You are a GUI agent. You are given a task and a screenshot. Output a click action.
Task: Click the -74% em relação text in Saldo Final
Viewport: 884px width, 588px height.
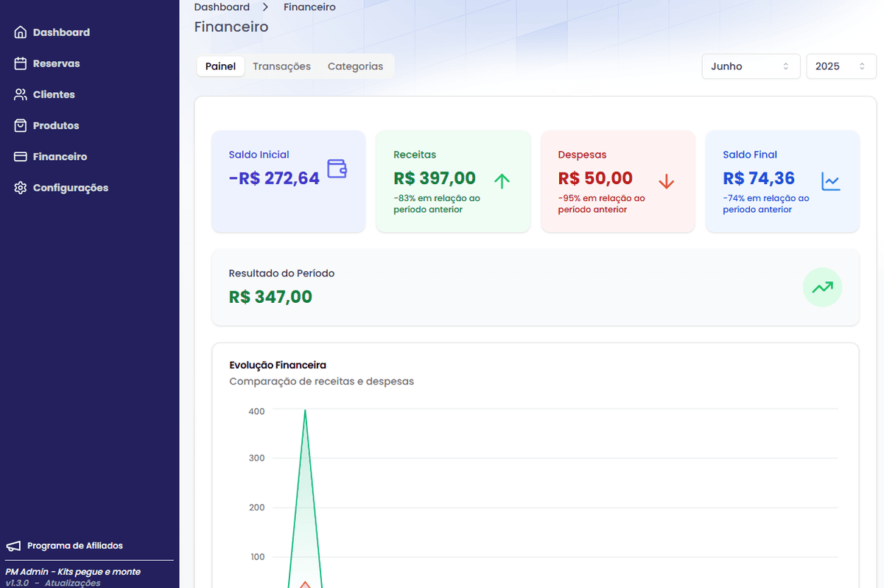pos(766,204)
